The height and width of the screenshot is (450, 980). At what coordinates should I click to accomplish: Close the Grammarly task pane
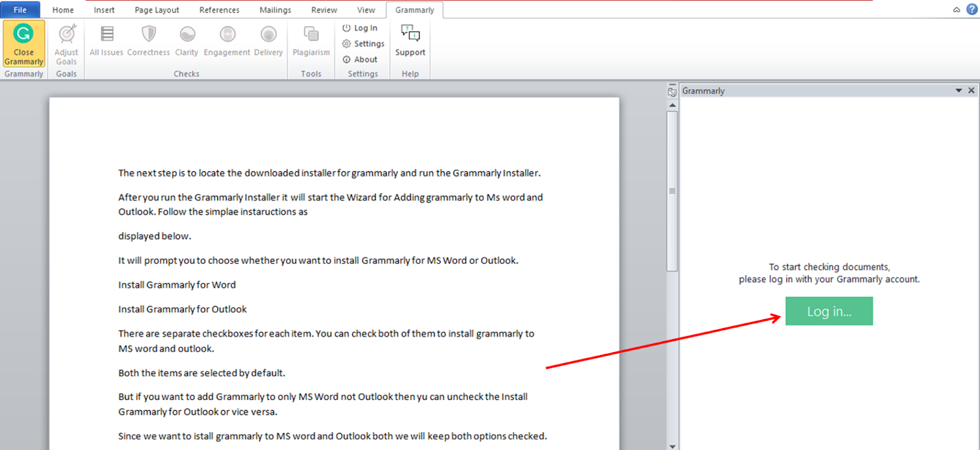coord(971,91)
